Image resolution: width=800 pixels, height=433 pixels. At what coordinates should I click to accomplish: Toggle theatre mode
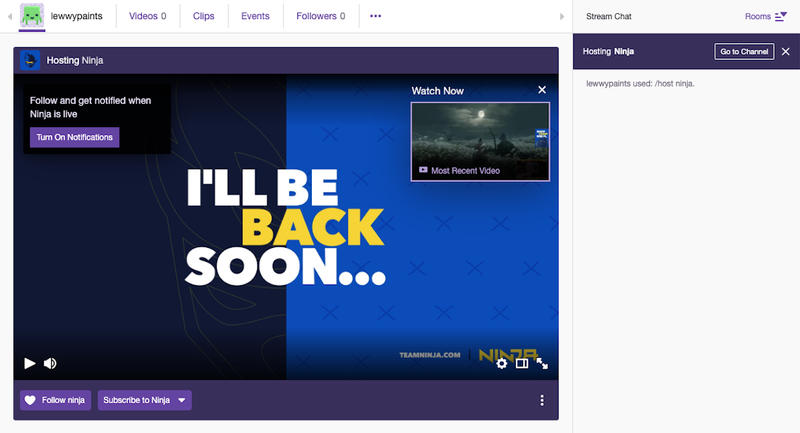tap(521, 363)
